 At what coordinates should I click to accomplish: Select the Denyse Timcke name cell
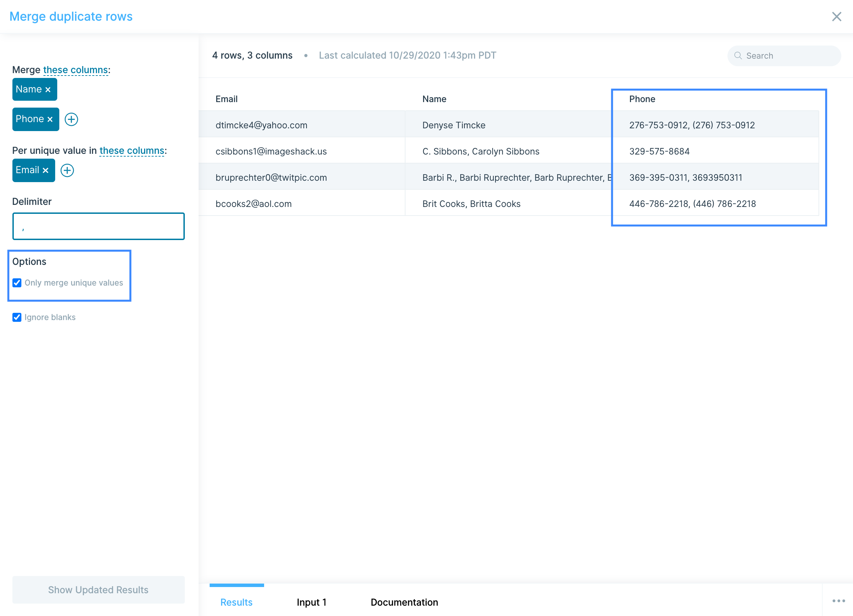pyautogui.click(x=509, y=125)
